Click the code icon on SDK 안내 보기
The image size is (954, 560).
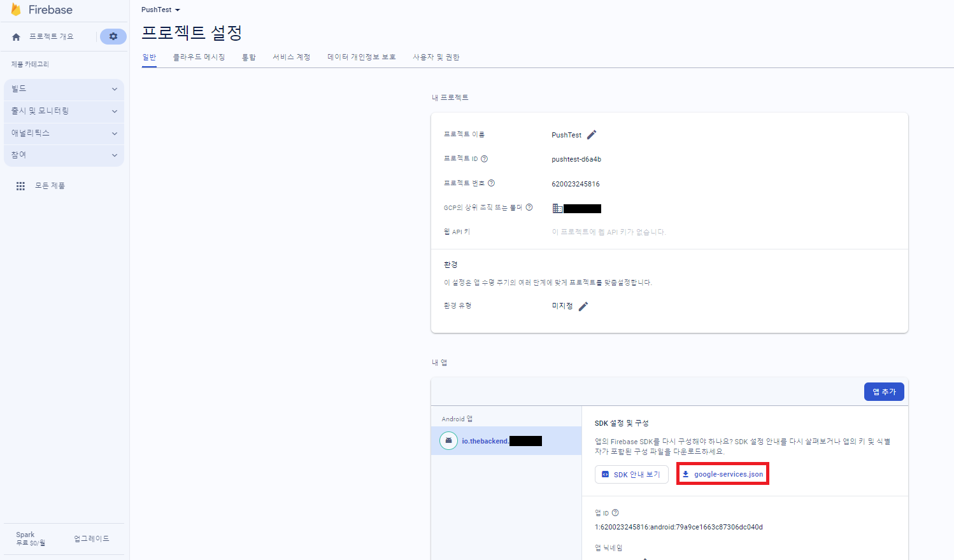(606, 475)
